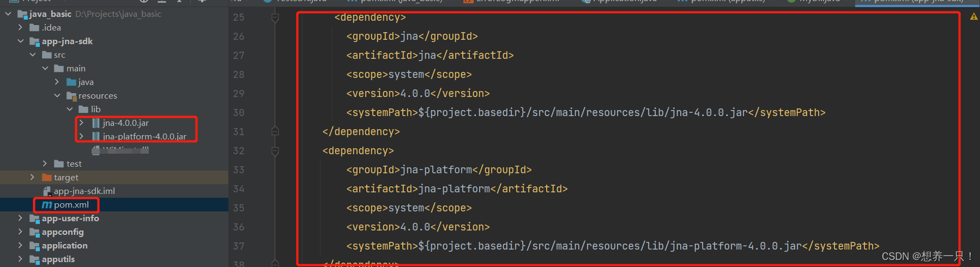Image resolution: width=980 pixels, height=267 pixels.
Task: Click the test folder icon
Action: pyautogui.click(x=59, y=164)
